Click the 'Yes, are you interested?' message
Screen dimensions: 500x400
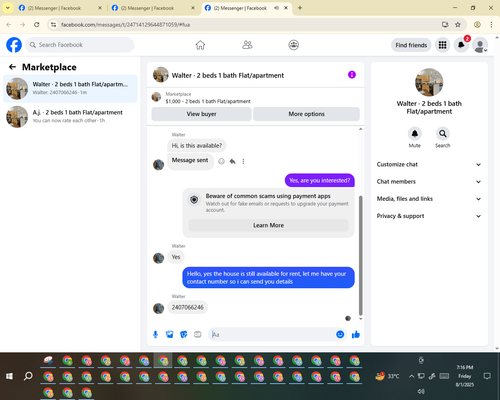coord(320,181)
